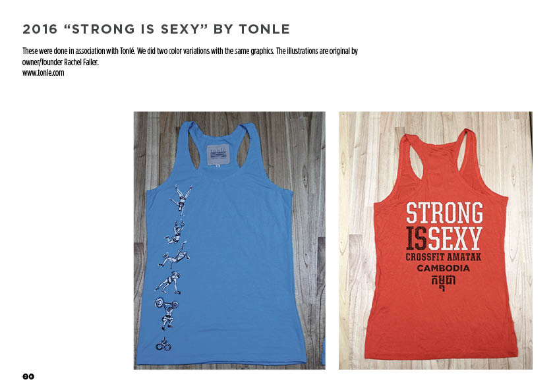Click the third leaning athlete illustration
The image size is (555, 392).
click(x=174, y=256)
